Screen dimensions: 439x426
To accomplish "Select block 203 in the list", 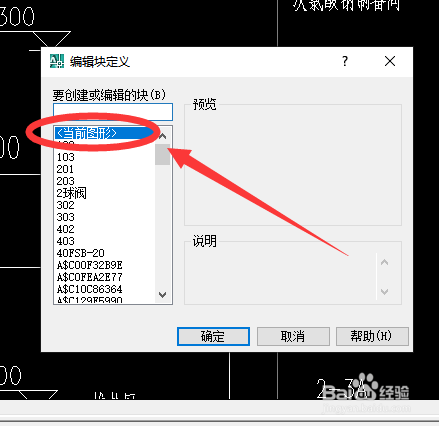I will pyautogui.click(x=104, y=181).
